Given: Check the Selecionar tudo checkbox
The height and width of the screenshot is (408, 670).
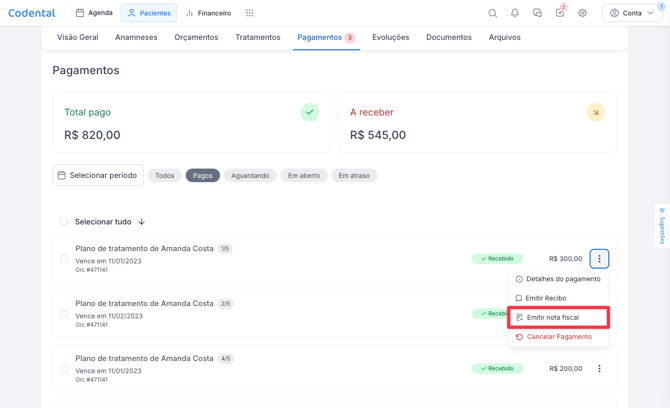Looking at the screenshot, I should (64, 222).
